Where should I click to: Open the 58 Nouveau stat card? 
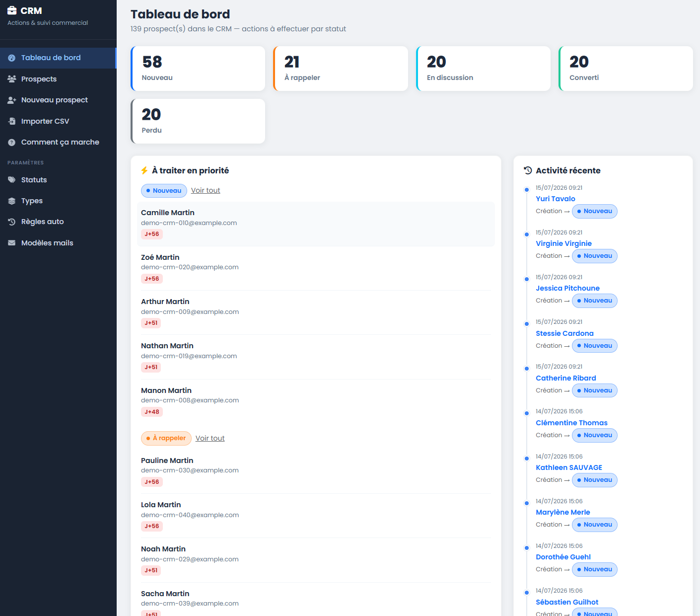(x=198, y=69)
